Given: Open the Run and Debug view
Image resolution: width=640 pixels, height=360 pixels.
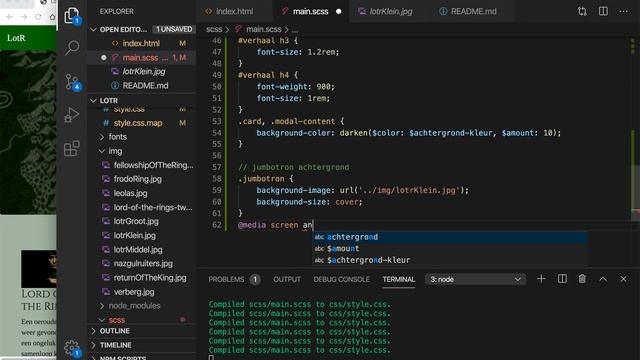Looking at the screenshot, I should click(72, 115).
